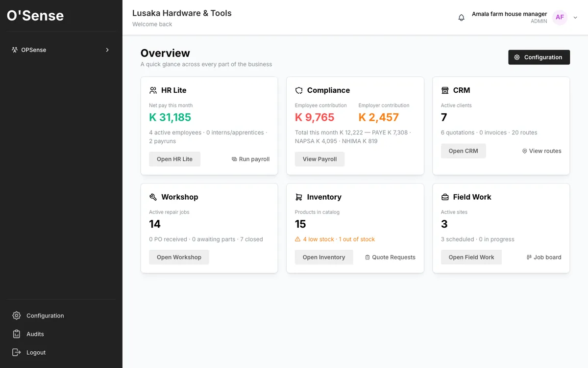Click the notification bell icon
This screenshot has height=368, width=588.
coord(461,18)
